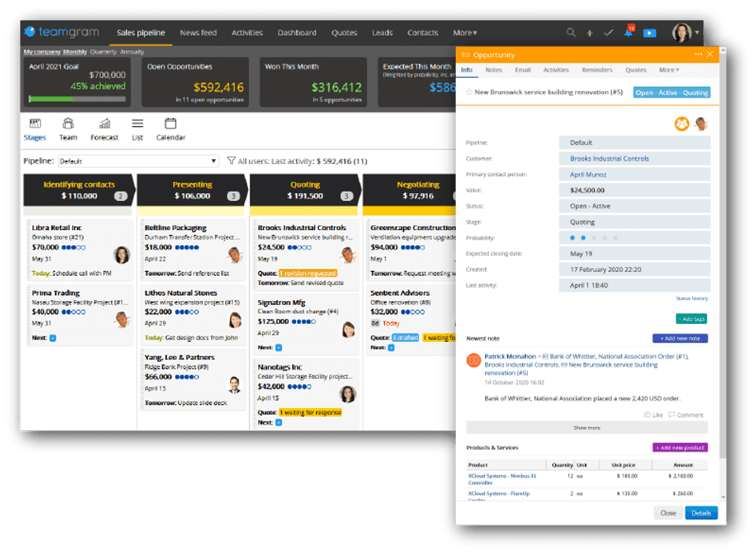Open the three-dots menu in Opportunity panel

click(698, 54)
